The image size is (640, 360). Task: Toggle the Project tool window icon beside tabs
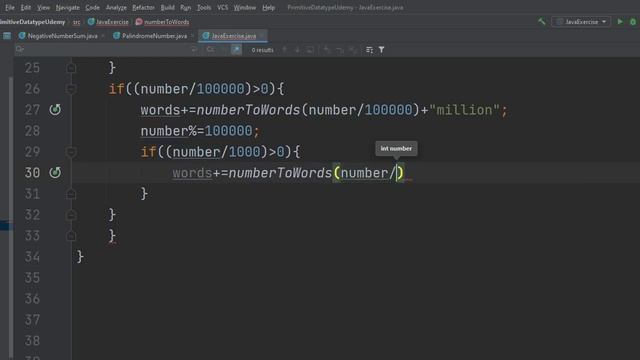click(x=7, y=36)
